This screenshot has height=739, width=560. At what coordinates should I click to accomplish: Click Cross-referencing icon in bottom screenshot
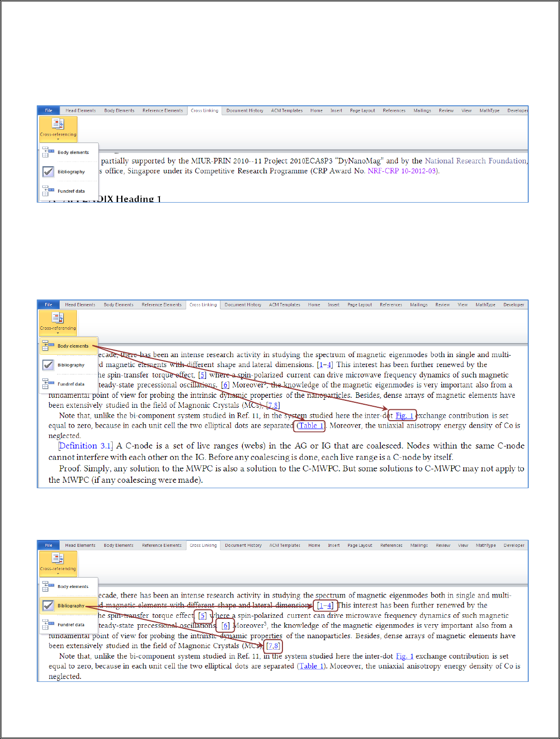(58, 558)
